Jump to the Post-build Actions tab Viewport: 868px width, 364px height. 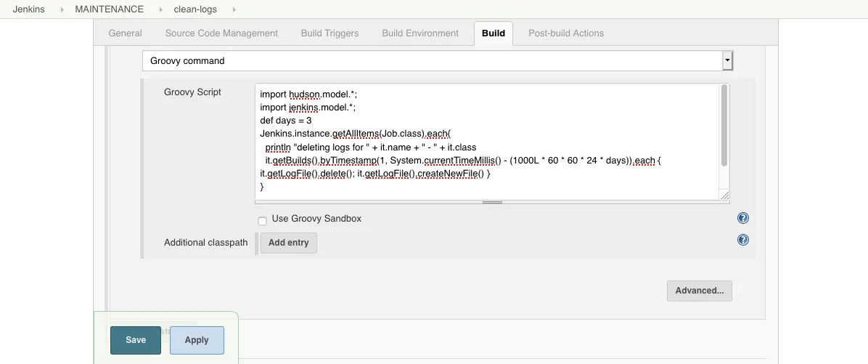(x=566, y=33)
